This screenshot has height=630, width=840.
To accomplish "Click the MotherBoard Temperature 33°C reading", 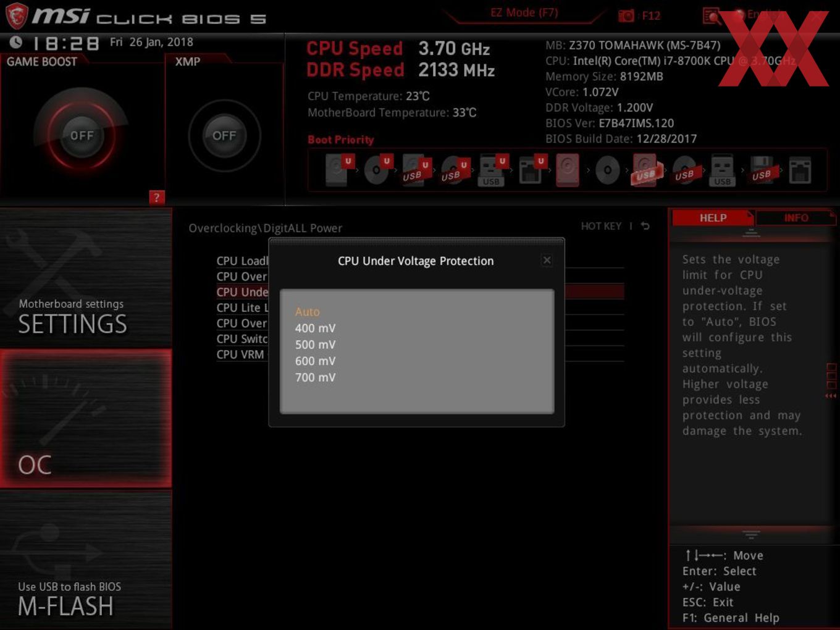I will [x=392, y=112].
